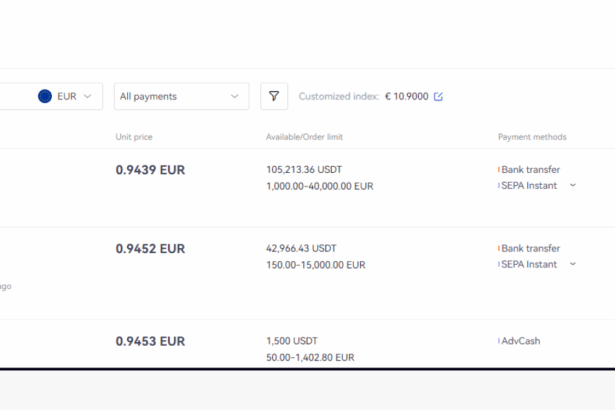Click the Payment methods column header
The height and width of the screenshot is (410, 615).
[532, 137]
